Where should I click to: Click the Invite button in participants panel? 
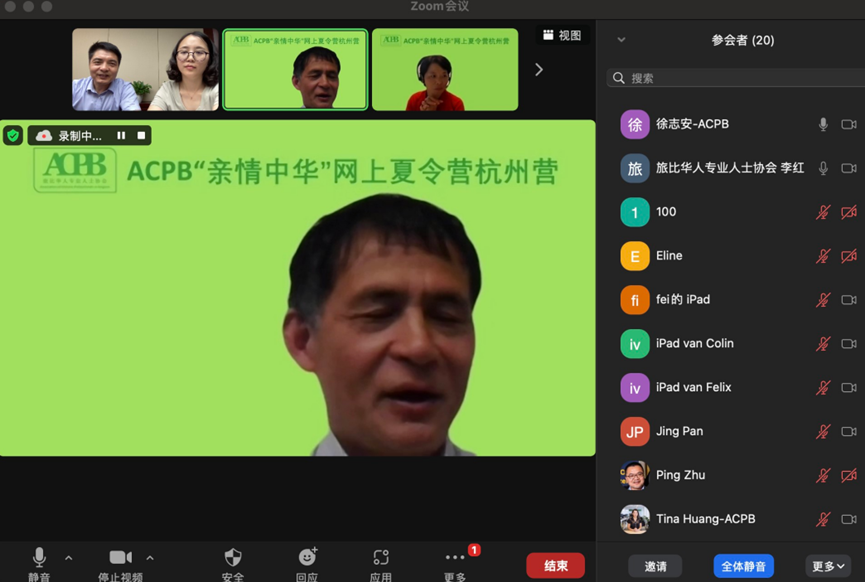coord(655,566)
